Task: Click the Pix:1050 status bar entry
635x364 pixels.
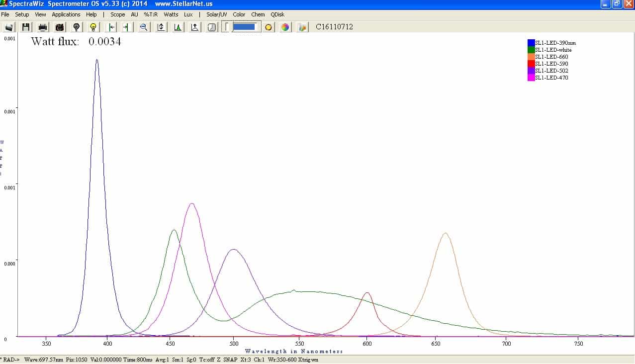Action: [x=77, y=360]
